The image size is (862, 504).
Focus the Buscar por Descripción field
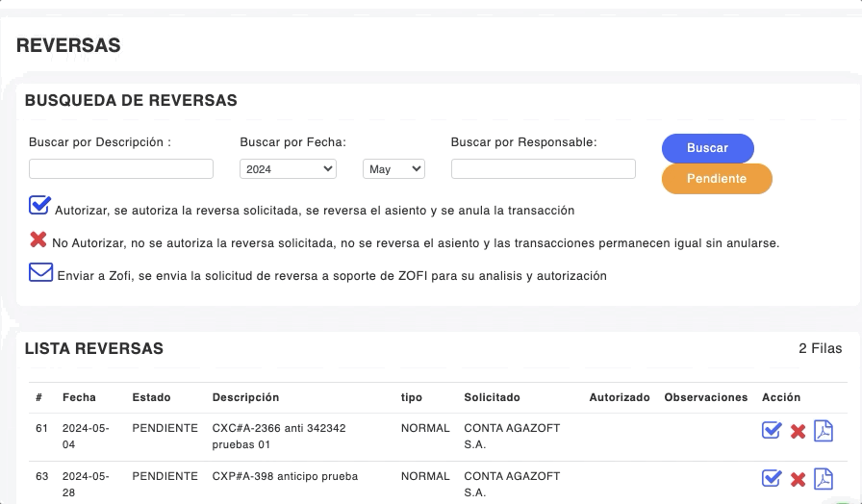click(x=121, y=169)
